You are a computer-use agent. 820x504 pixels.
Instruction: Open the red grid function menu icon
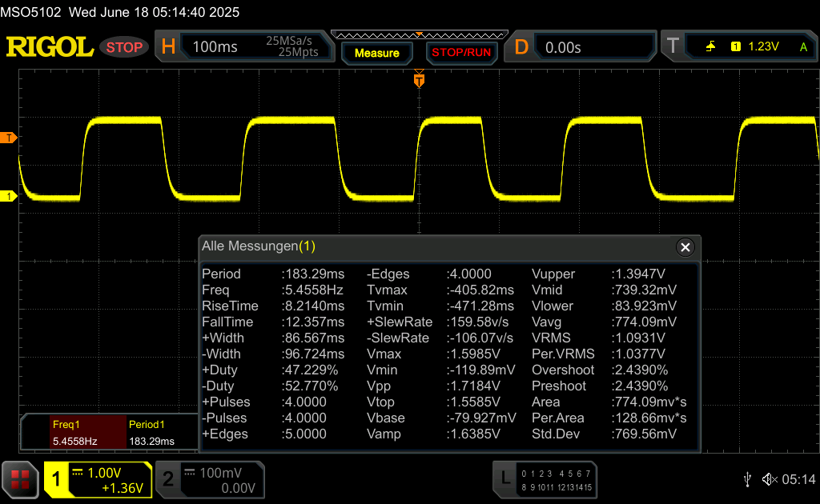pyautogui.click(x=20, y=479)
